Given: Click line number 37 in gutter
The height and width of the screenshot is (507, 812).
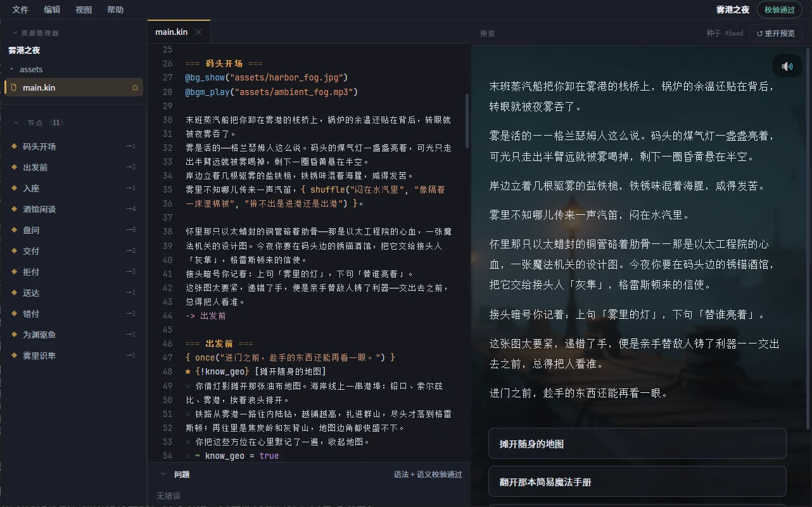Looking at the screenshot, I should pos(167,217).
